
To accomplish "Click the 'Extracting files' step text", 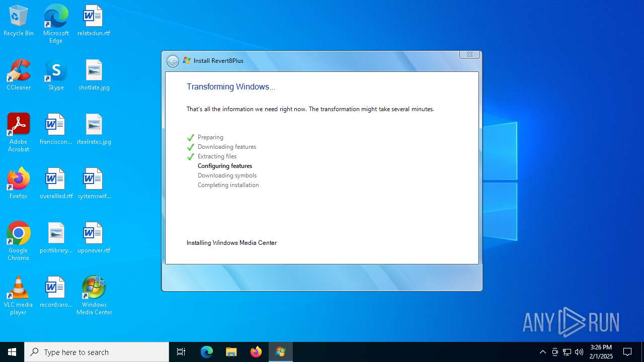I will (217, 156).
